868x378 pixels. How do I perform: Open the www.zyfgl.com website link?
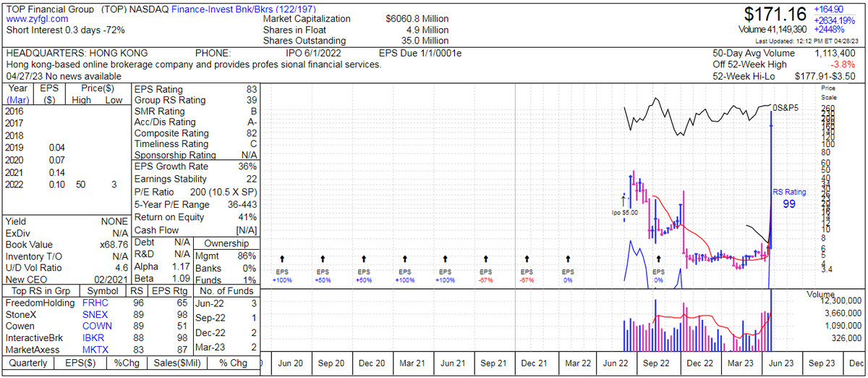[x=38, y=19]
